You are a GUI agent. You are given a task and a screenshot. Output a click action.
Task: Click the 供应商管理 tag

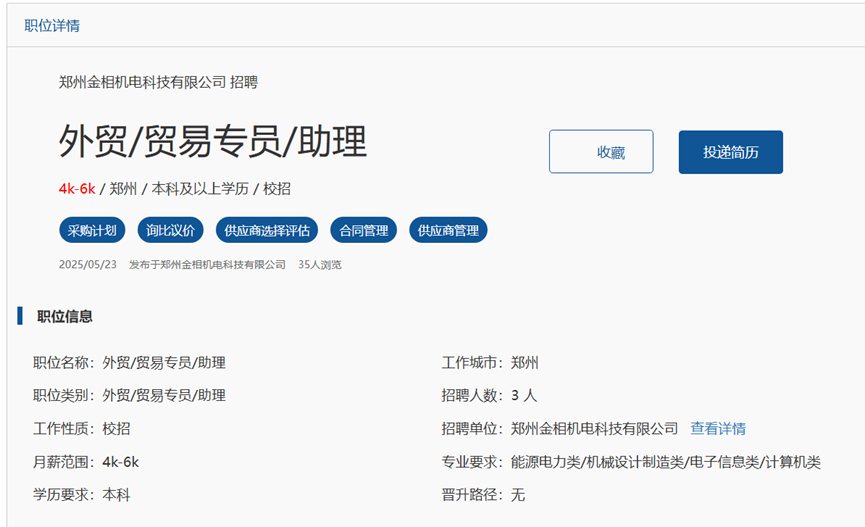448,230
